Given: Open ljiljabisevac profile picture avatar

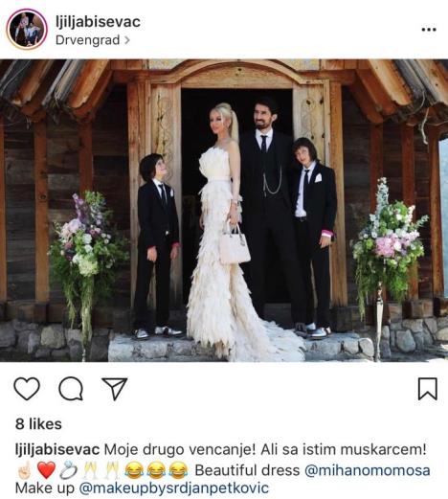Looking at the screenshot, I should 27,29.
